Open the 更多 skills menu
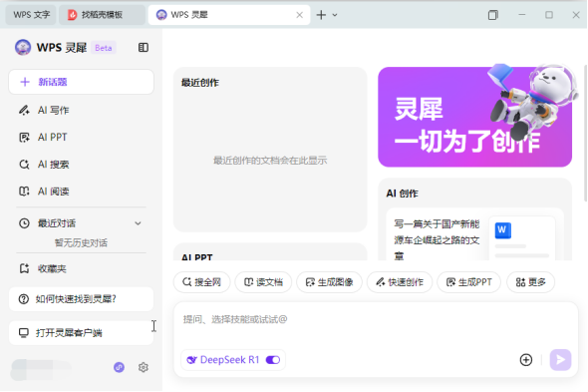Viewport: 588px width, 392px height. pyautogui.click(x=530, y=282)
